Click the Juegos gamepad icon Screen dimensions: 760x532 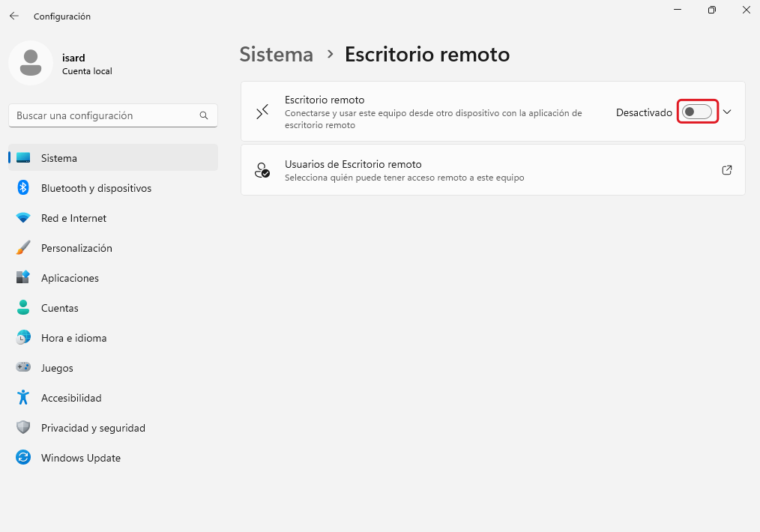[x=23, y=368]
